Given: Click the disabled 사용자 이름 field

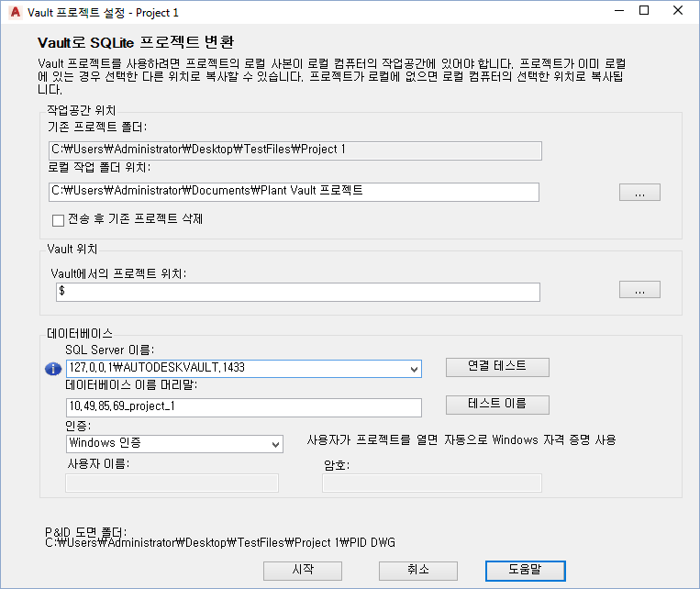Looking at the screenshot, I should [172, 483].
